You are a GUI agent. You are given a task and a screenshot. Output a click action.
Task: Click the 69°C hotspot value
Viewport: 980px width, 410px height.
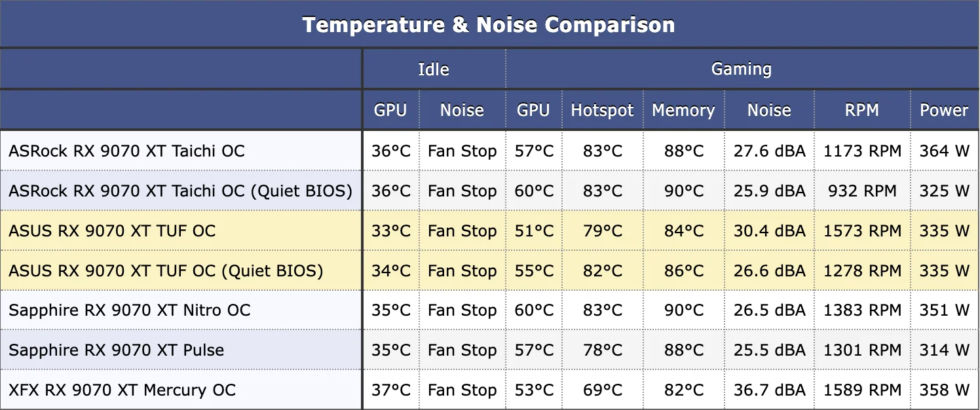[603, 390]
